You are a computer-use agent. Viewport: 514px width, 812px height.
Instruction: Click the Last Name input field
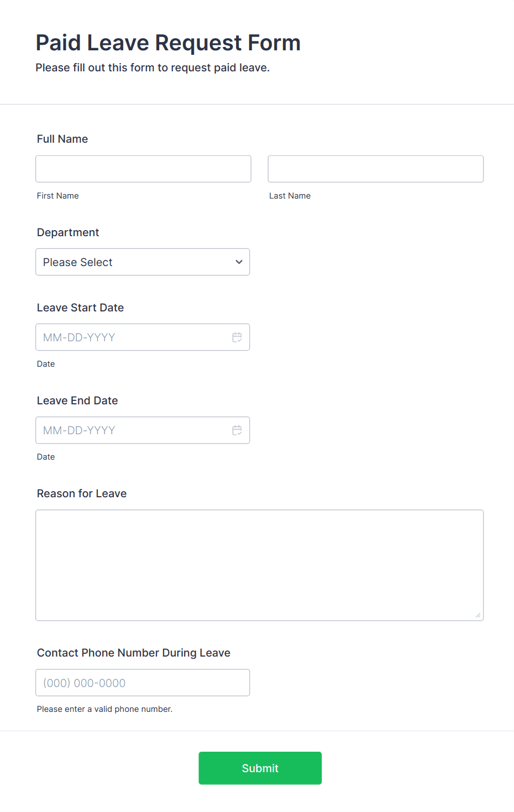[376, 169]
